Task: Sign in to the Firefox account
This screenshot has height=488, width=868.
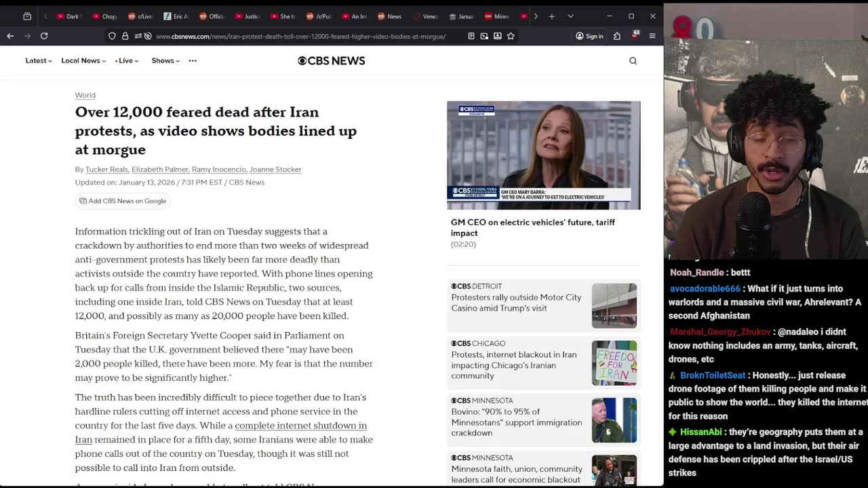Action: [589, 36]
